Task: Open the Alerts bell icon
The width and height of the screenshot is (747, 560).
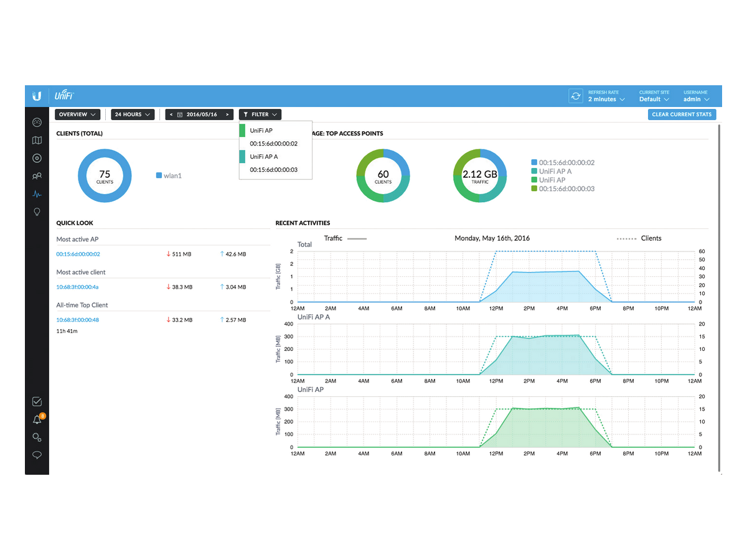Action: tap(37, 419)
